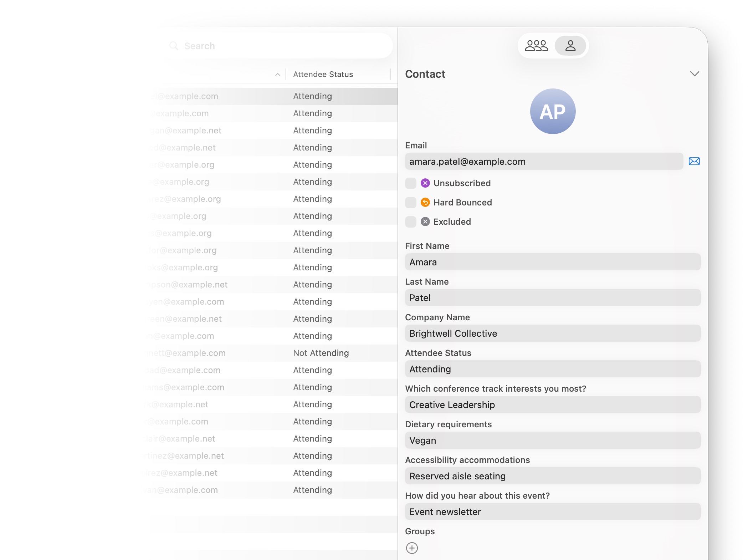Toggle the Hard Bounced checkbox
Image resolution: width=748 pixels, height=560 pixels.
tap(411, 203)
